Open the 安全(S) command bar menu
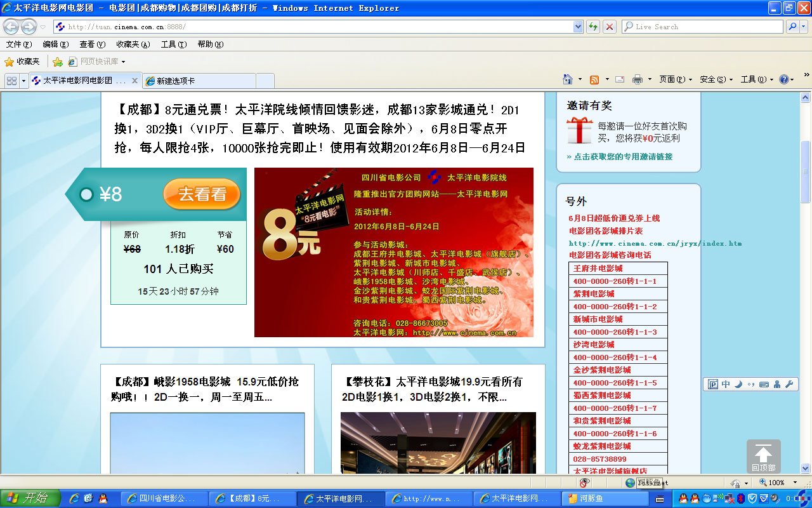Screen dimensions: 812x508 716,79
